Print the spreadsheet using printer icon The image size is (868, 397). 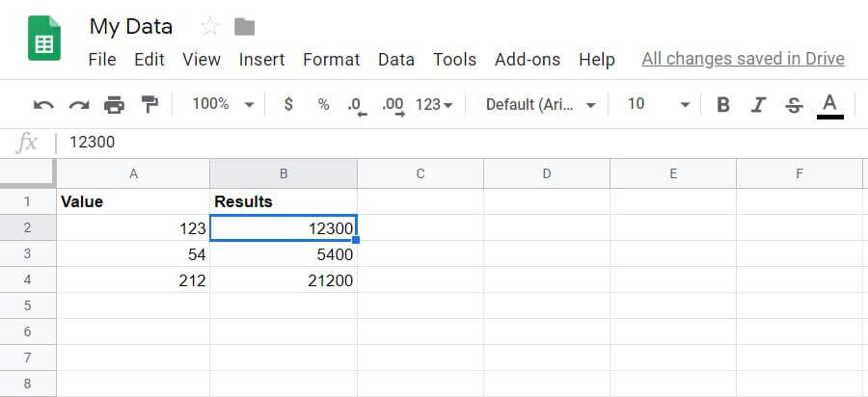pyautogui.click(x=114, y=104)
